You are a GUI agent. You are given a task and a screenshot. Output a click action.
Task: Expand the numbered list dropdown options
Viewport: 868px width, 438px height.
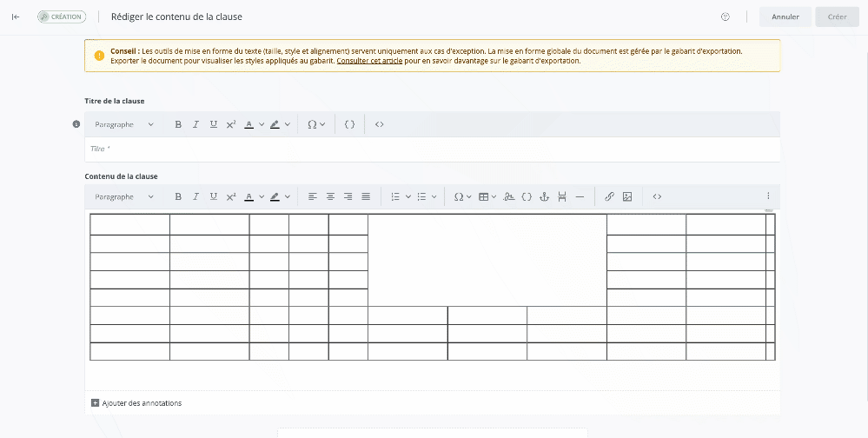point(408,196)
